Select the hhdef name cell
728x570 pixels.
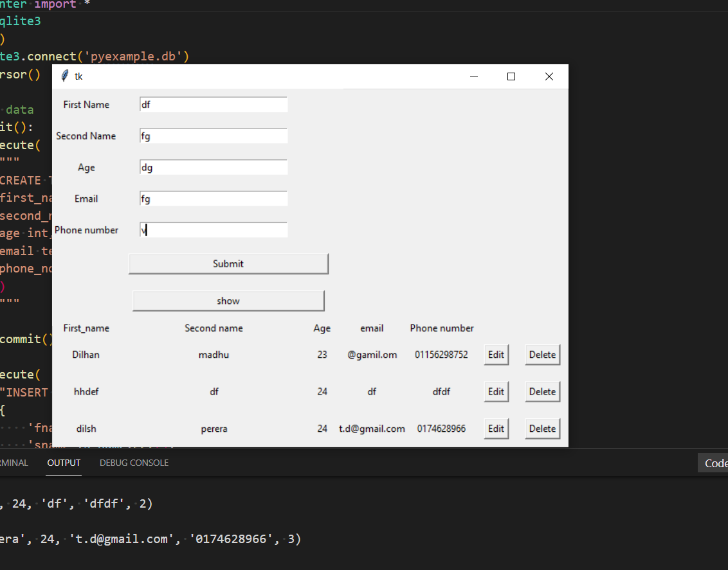[86, 392]
